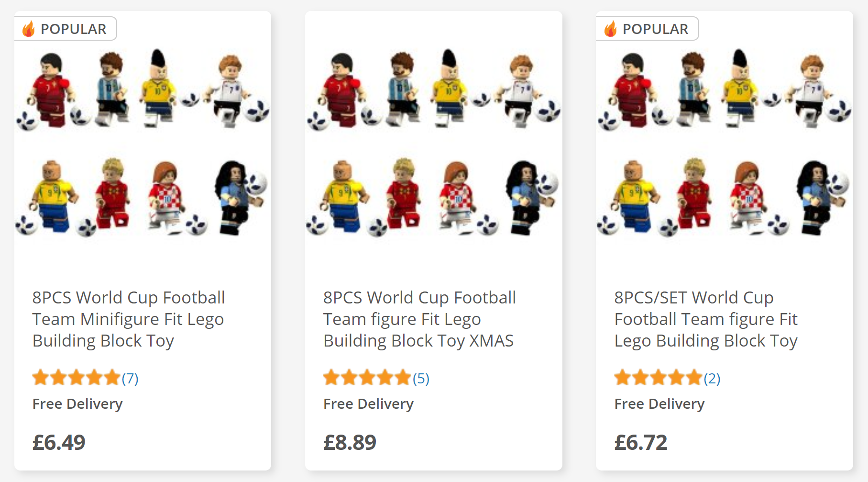The image size is (868, 482).
Task: Click the £6.72 price
Action: [x=641, y=442]
